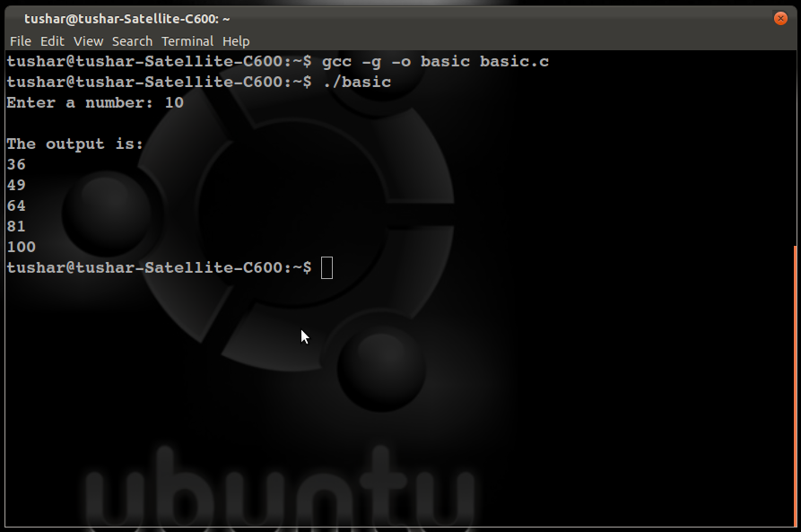This screenshot has height=532, width=801.
Task: Open the Search menu
Action: pos(133,41)
